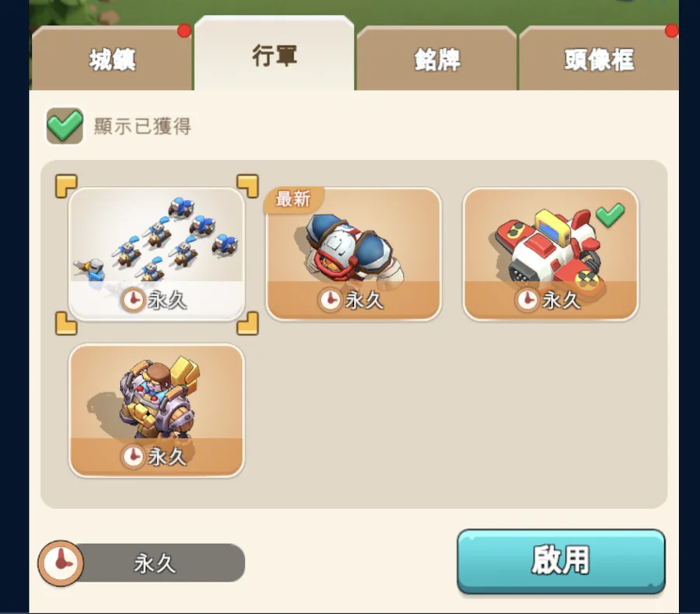
Task: Click clock icon on mech skin card
Action: 132,456
